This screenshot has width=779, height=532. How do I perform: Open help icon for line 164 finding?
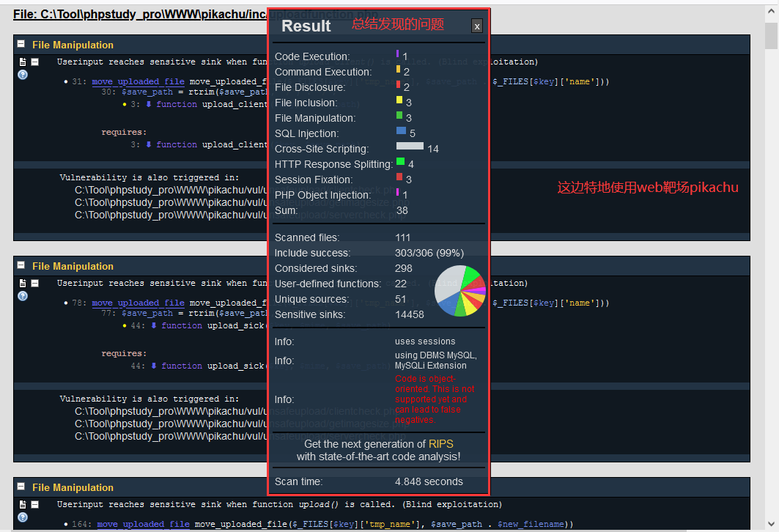(x=23, y=517)
